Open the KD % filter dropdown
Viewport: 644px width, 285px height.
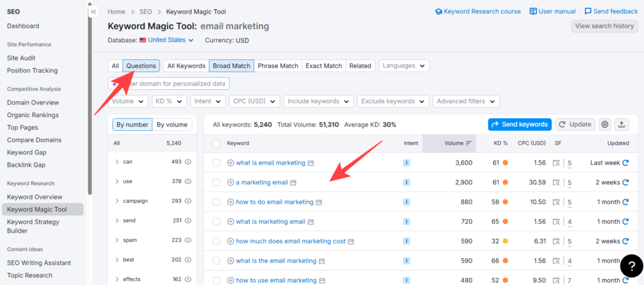(x=169, y=101)
